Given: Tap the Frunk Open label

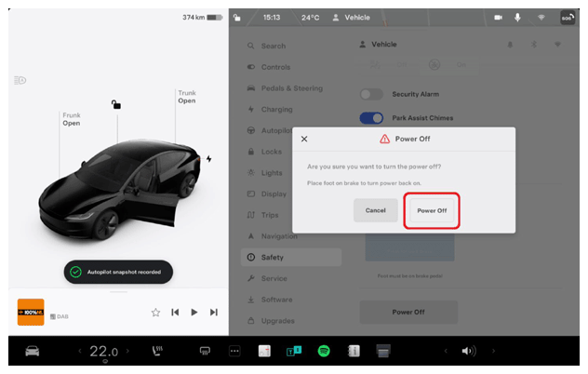Looking at the screenshot, I should pos(72,119).
